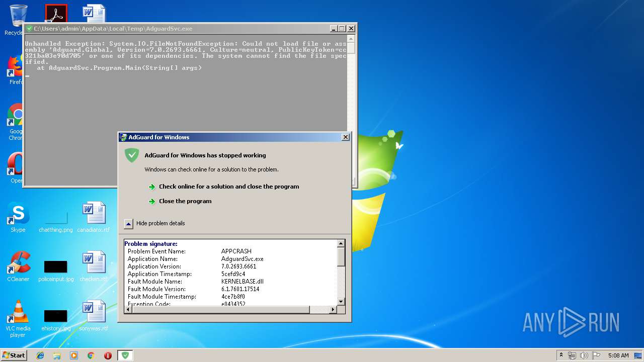The image size is (644, 362).
Task: Select the application timestamp 5cefd9c4
Action: 233,274
